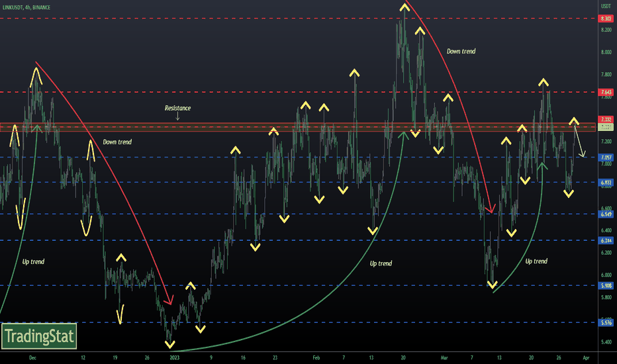Click the 16 date label on the time axis

[243, 357]
